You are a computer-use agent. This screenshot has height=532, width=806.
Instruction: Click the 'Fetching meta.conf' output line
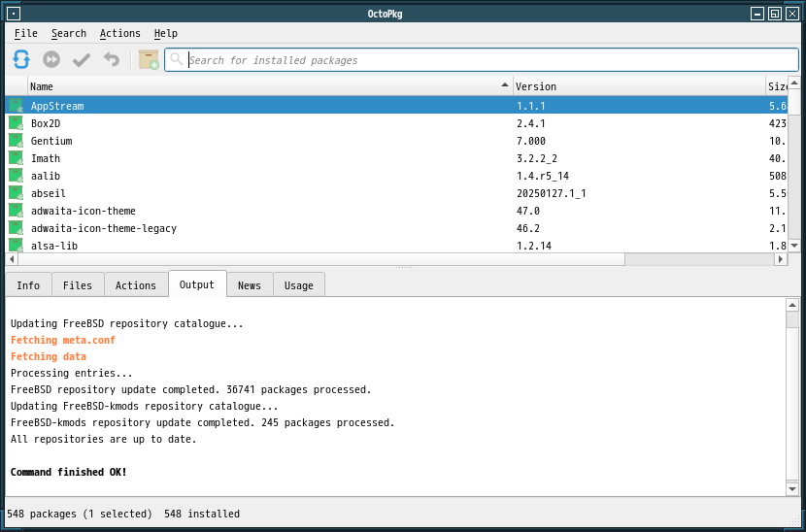(63, 341)
